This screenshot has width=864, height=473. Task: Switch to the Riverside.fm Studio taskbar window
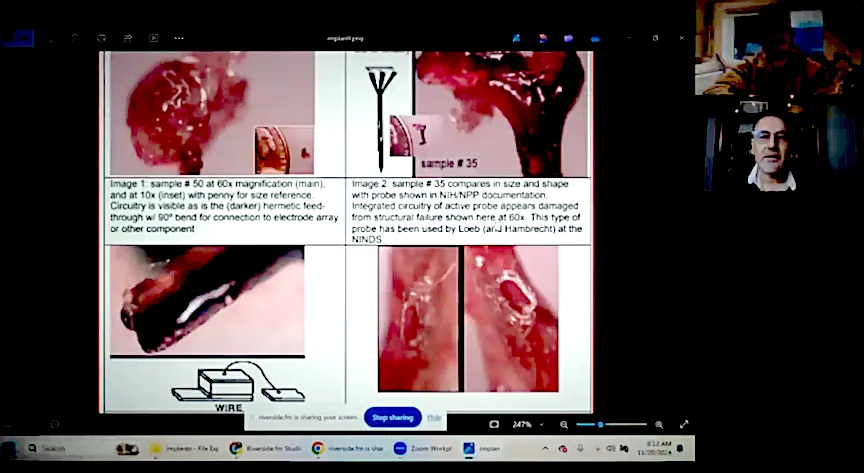(x=266, y=449)
